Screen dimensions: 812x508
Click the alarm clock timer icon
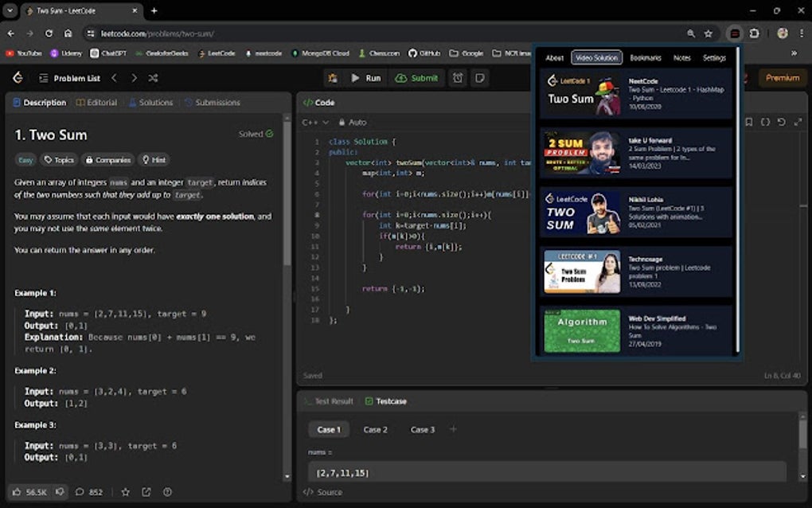458,78
